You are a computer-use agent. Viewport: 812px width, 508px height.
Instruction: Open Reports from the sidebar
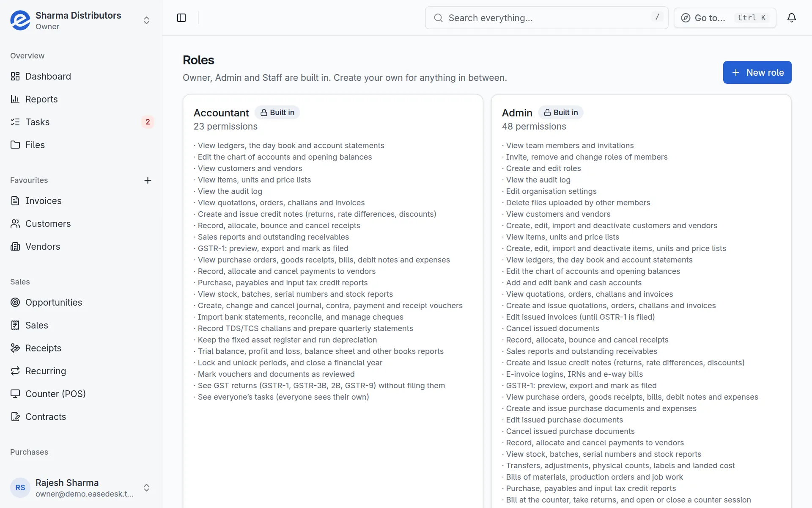[81, 99]
